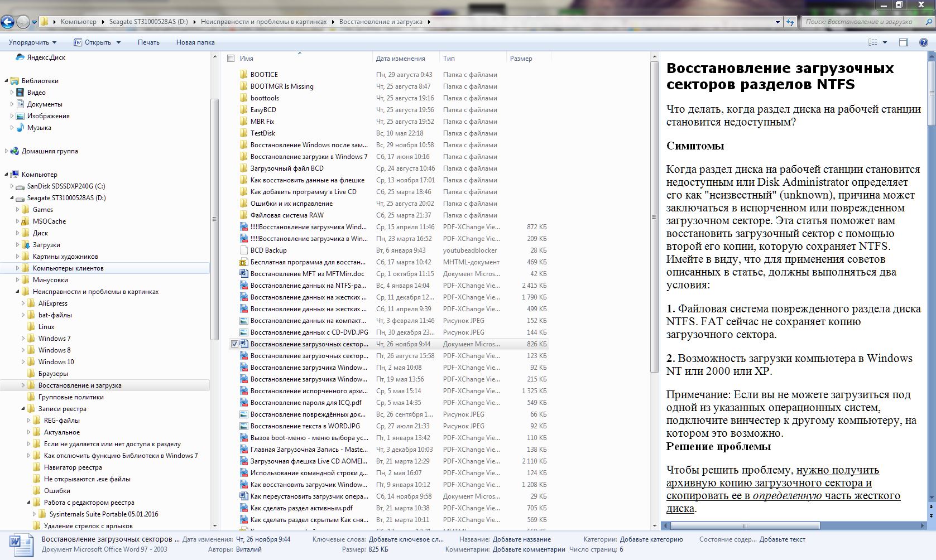936x560 pixels.
Task: Collapse the Seagate ST31000528AS (D:) drive node
Action: [12, 198]
